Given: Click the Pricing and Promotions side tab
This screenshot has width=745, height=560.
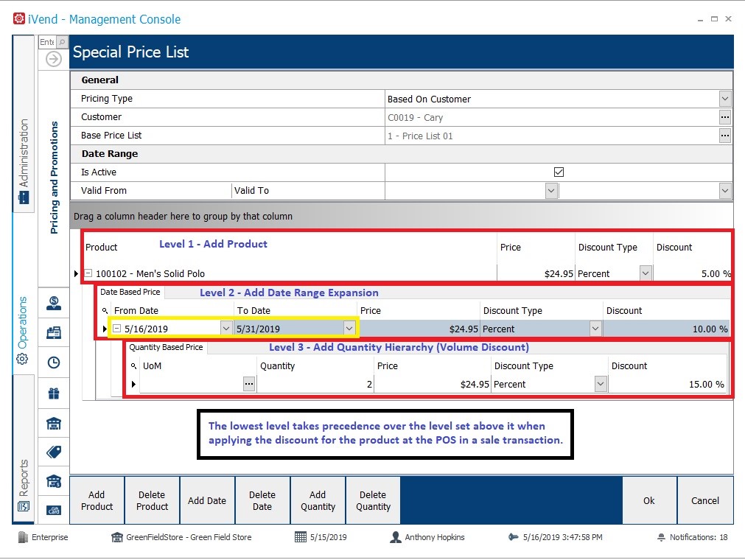Looking at the screenshot, I should click(x=54, y=178).
